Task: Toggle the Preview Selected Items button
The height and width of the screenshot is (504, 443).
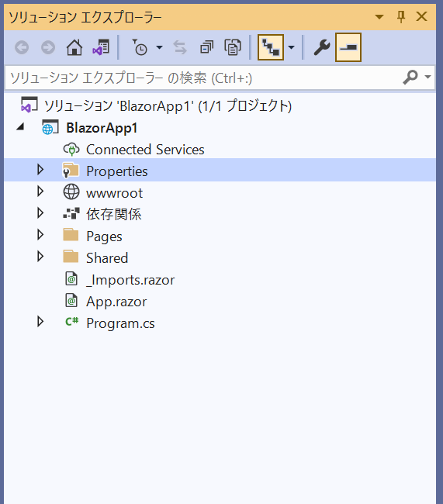Action: click(x=348, y=47)
